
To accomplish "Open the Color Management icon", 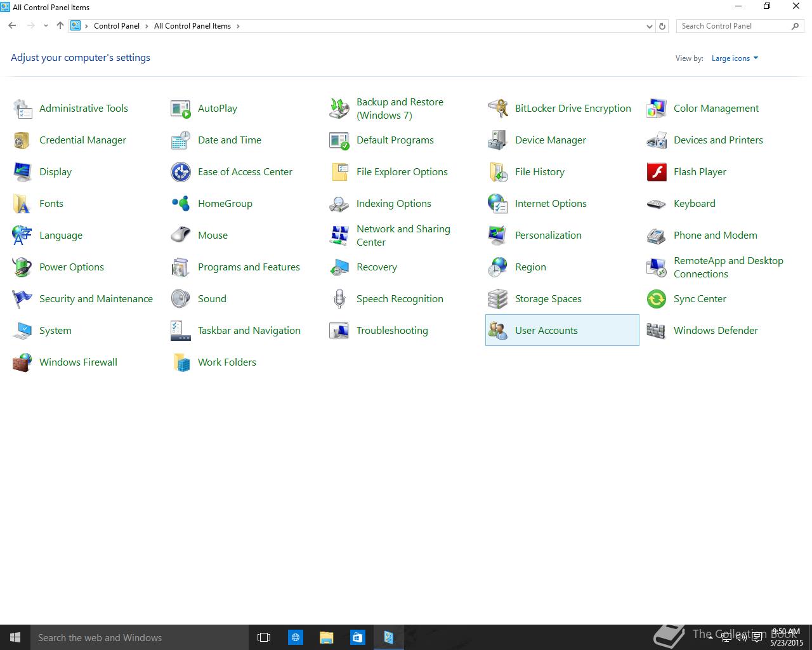I will click(x=657, y=109).
